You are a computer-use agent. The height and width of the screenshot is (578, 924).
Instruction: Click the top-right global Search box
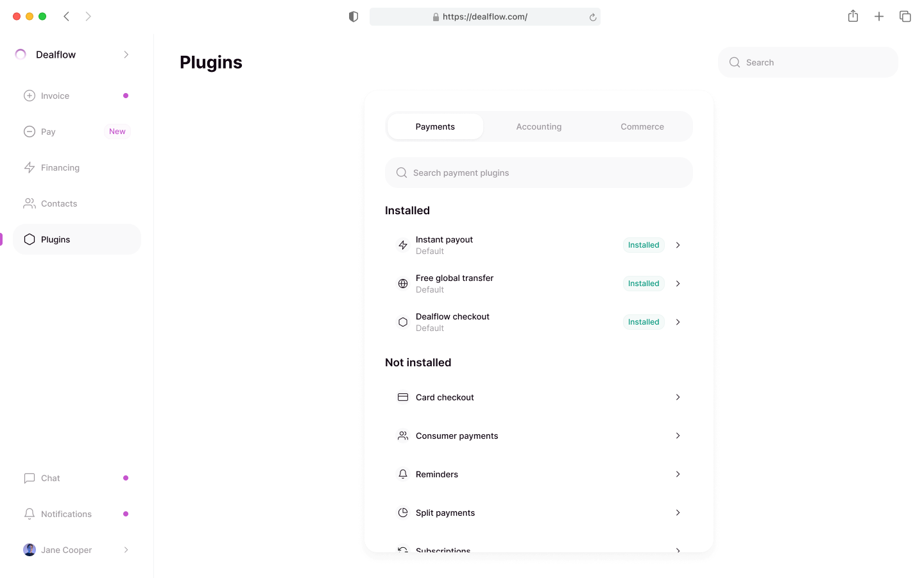pos(809,62)
